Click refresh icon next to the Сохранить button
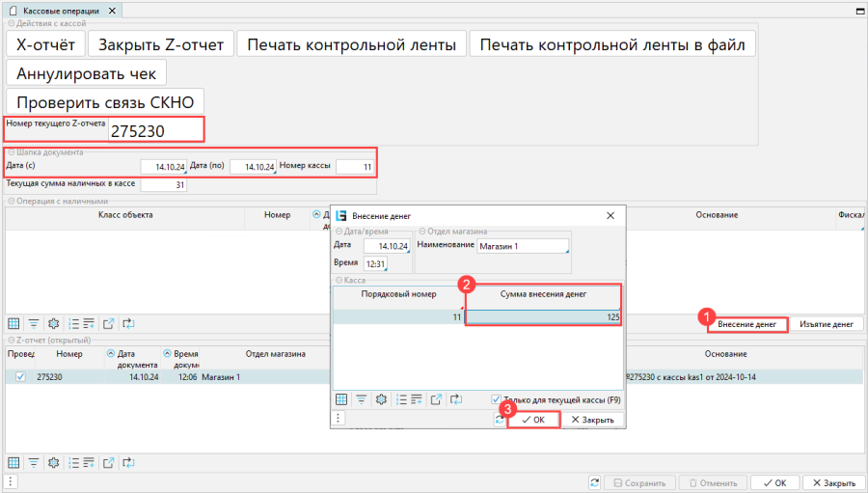The width and height of the screenshot is (868, 493). click(x=594, y=482)
